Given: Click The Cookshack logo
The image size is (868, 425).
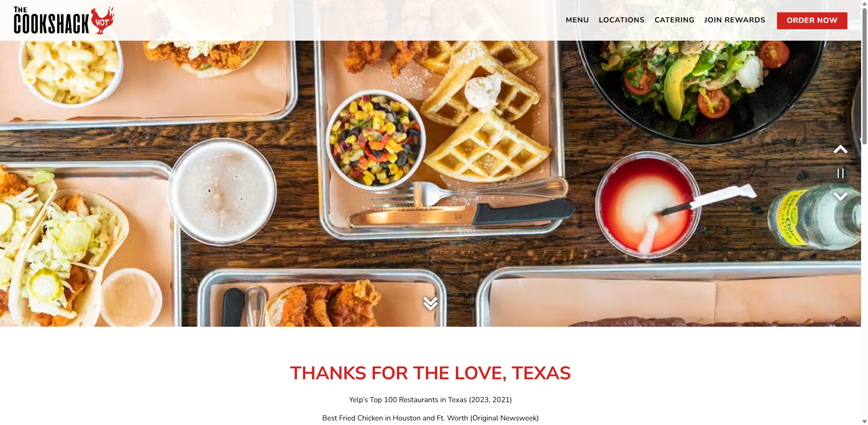Looking at the screenshot, I should point(64,21).
